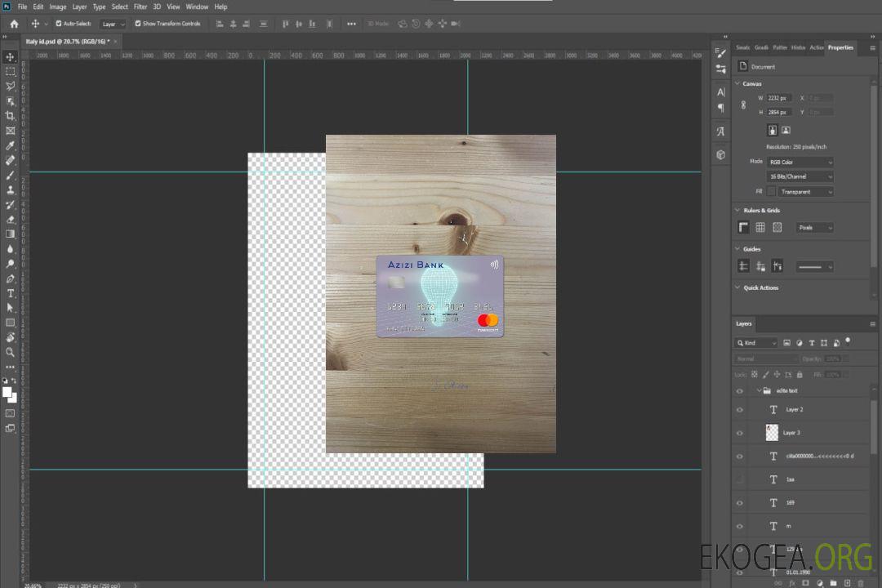Screen dimensions: 882x588
Task: Pick the Clone Stamp tool
Action: click(11, 190)
